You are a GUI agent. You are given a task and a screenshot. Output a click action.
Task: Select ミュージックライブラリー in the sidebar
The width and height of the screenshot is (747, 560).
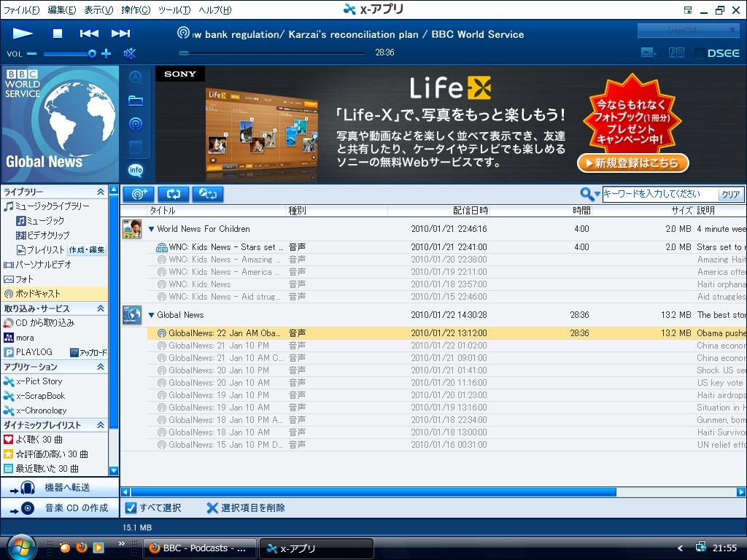pyautogui.click(x=47, y=206)
